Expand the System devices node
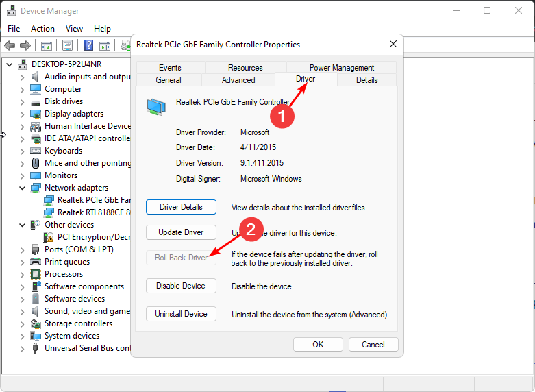 point(23,336)
